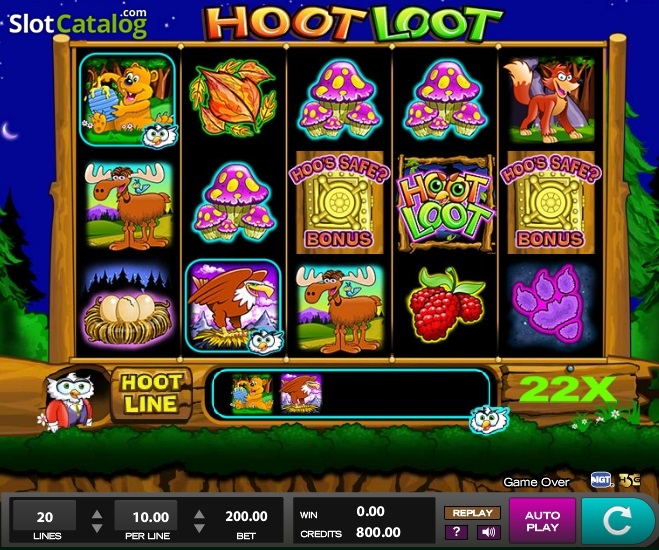Open the help question mark button

[x=456, y=532]
